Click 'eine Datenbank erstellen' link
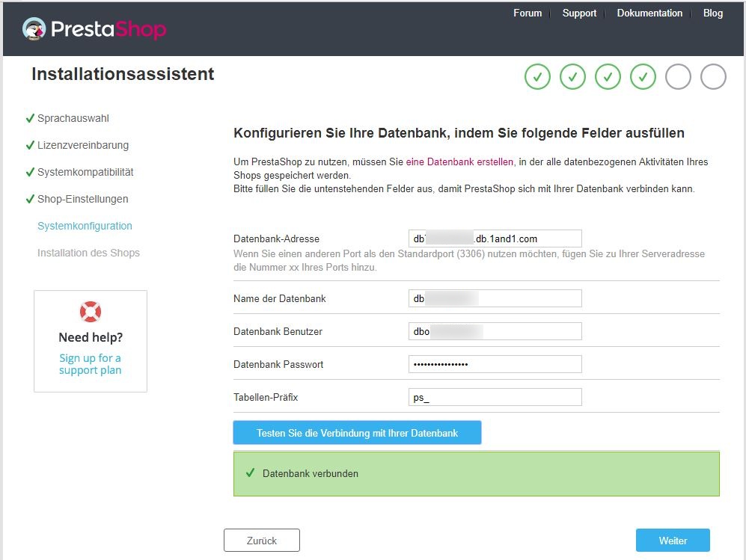The height and width of the screenshot is (560, 746). [x=459, y=161]
